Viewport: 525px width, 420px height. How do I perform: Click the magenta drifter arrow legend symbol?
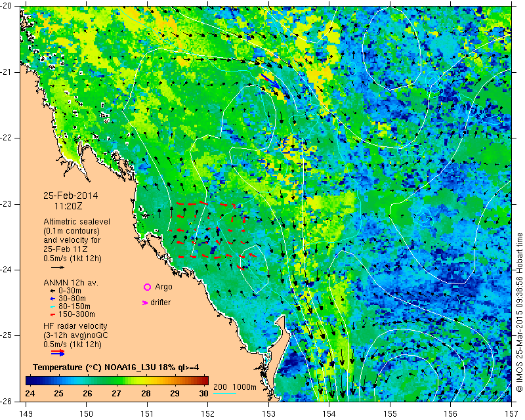pyautogui.click(x=144, y=303)
